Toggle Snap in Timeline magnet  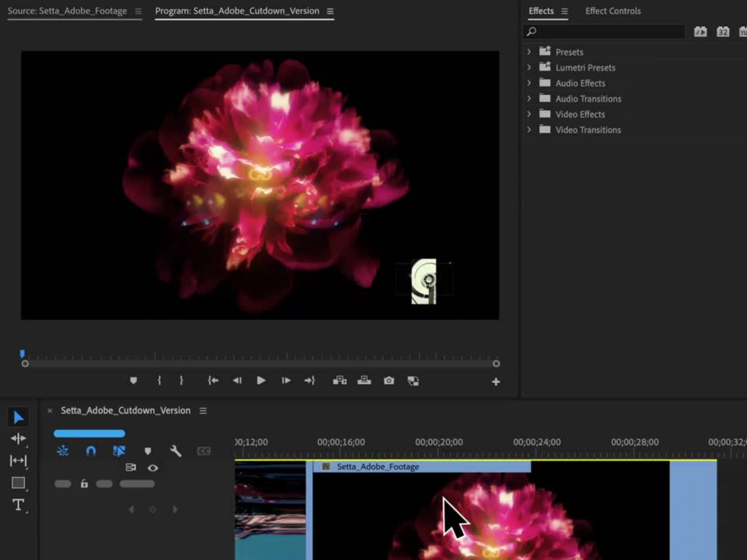[x=91, y=451]
